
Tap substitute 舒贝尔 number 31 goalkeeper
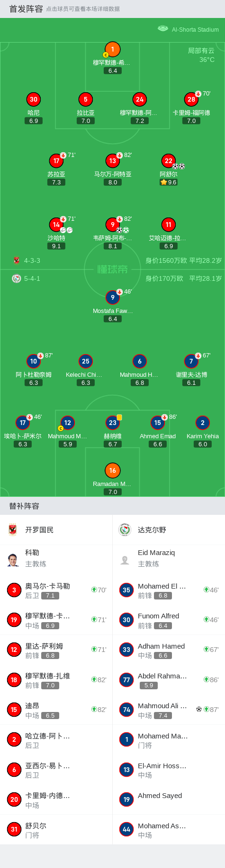56,829
